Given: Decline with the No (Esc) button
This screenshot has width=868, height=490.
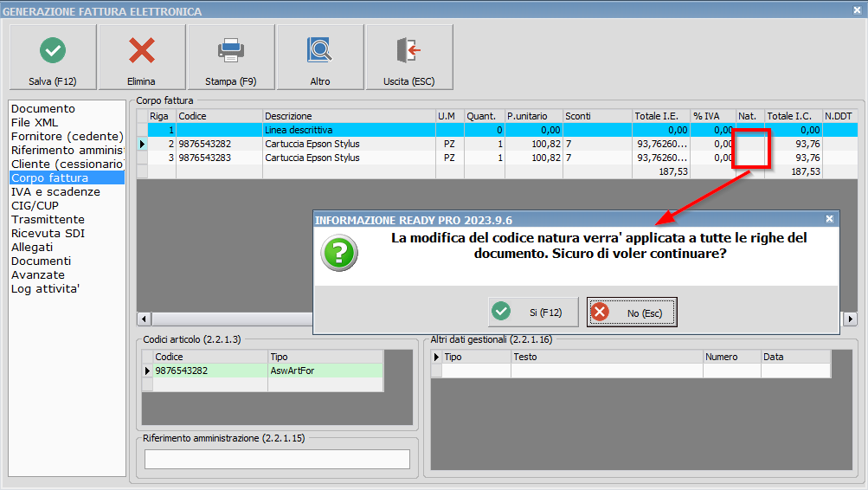Looking at the screenshot, I should [633, 313].
